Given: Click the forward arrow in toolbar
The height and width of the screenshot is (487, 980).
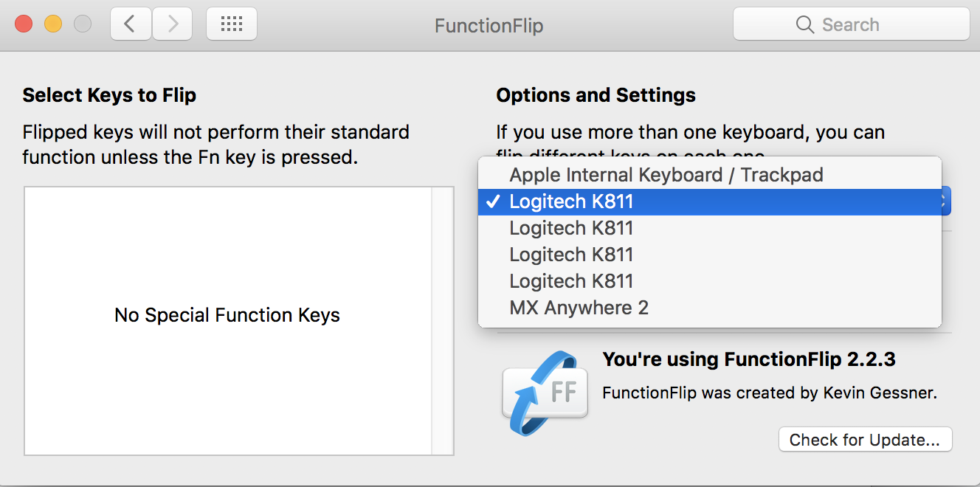Looking at the screenshot, I should tap(173, 24).
